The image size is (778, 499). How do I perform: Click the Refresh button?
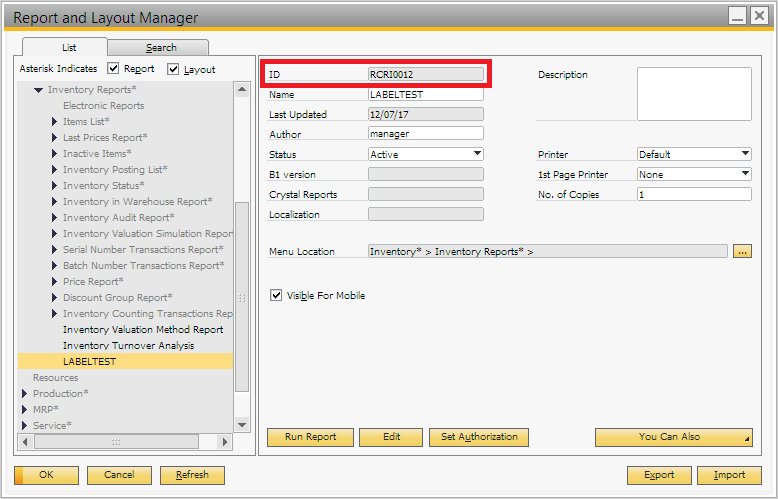pyautogui.click(x=192, y=475)
